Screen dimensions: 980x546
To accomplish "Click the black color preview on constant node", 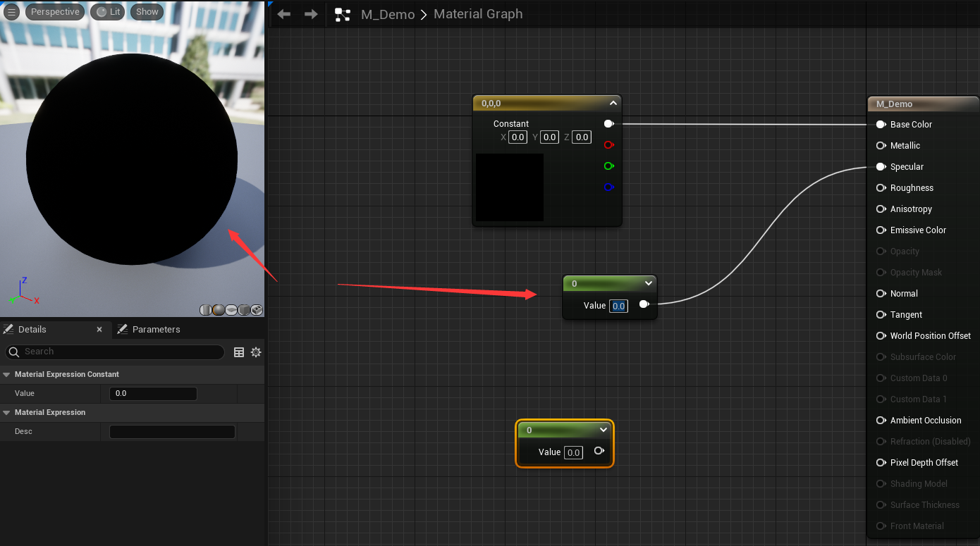I will pos(510,187).
